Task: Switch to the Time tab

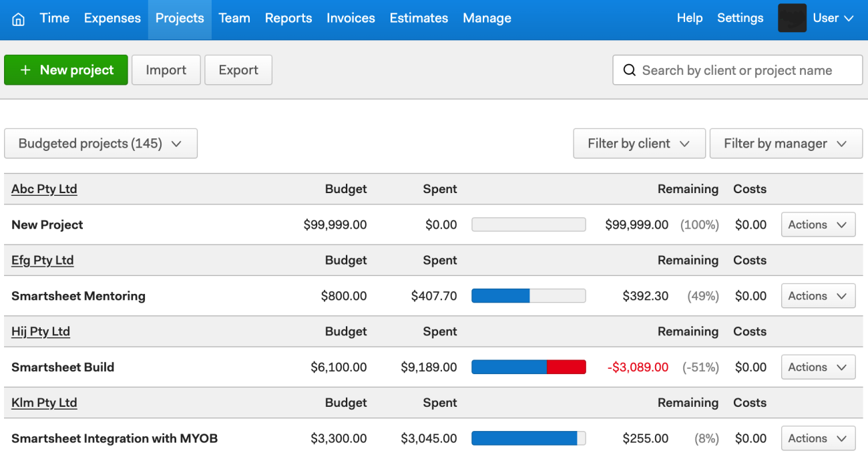Action: coord(54,18)
